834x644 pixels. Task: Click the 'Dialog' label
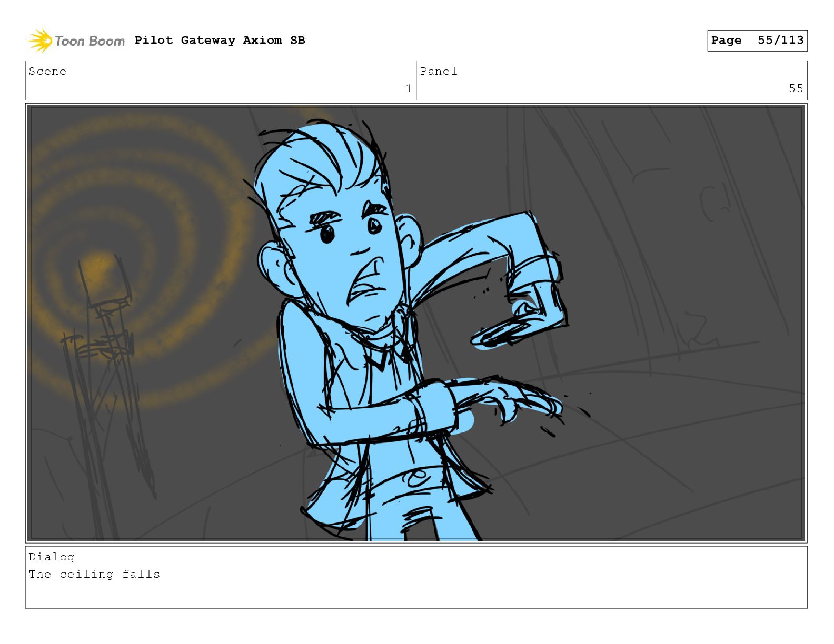[52, 557]
